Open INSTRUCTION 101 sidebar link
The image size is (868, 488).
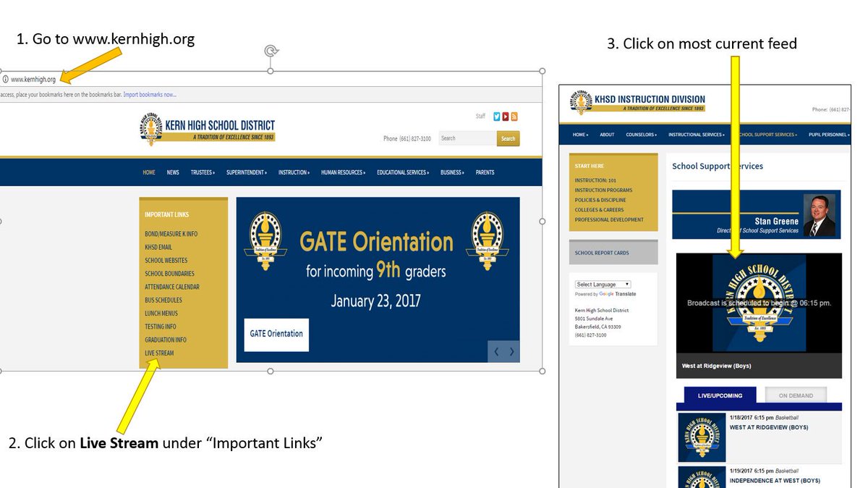(x=595, y=180)
